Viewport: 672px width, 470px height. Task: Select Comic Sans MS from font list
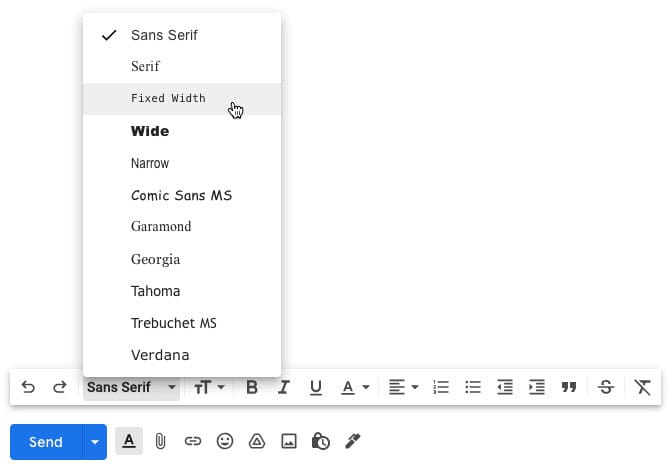click(182, 195)
